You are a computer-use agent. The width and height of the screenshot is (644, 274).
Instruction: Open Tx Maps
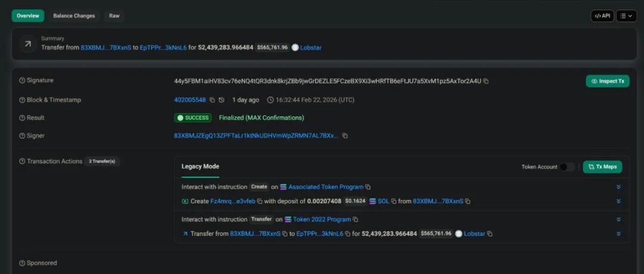602,167
